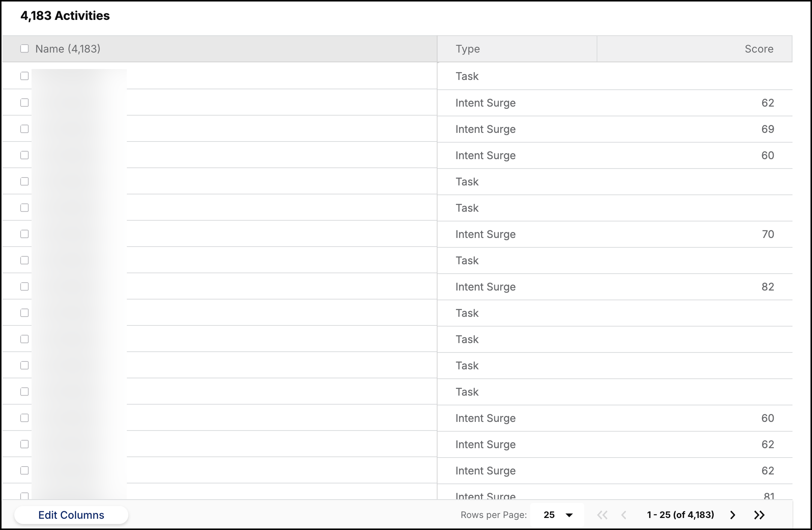Tick the select-all checkbox beside Name

coord(24,49)
